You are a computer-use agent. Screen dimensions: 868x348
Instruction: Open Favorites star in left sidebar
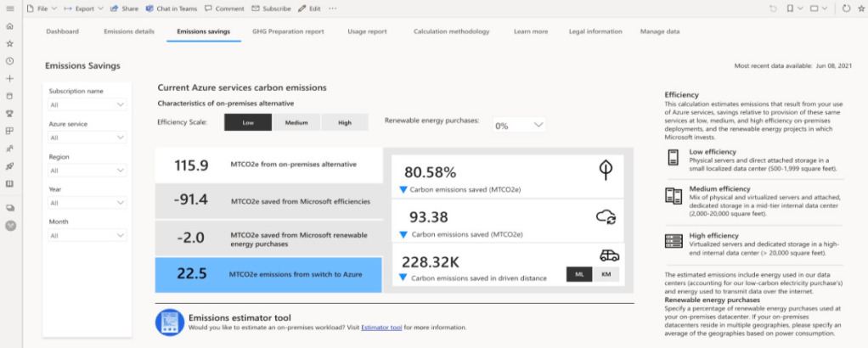9,43
